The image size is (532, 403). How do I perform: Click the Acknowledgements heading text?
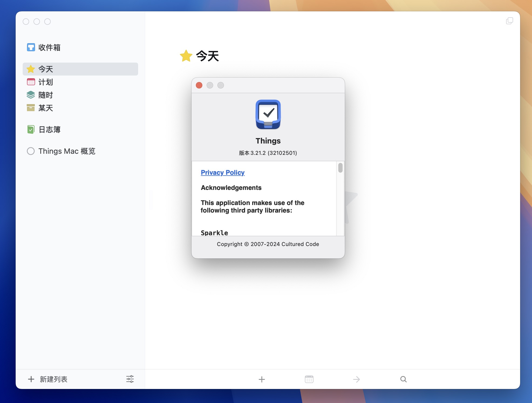231,188
